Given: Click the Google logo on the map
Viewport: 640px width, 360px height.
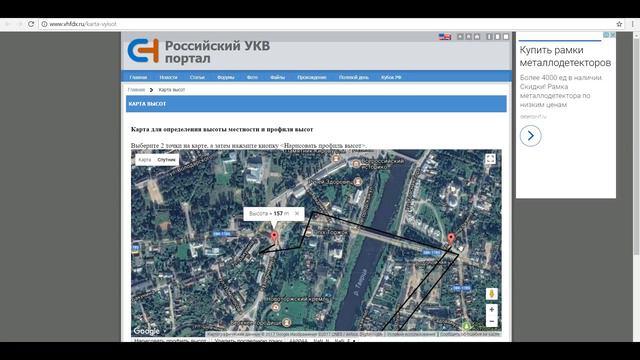Looking at the screenshot, I should point(146,331).
